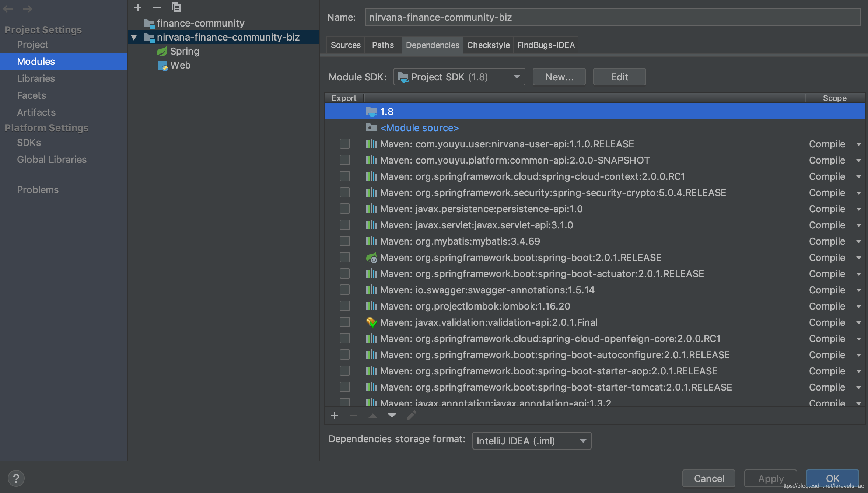Click the 1.8 JDK folder icon
Image resolution: width=868 pixels, height=493 pixels.
point(371,111)
